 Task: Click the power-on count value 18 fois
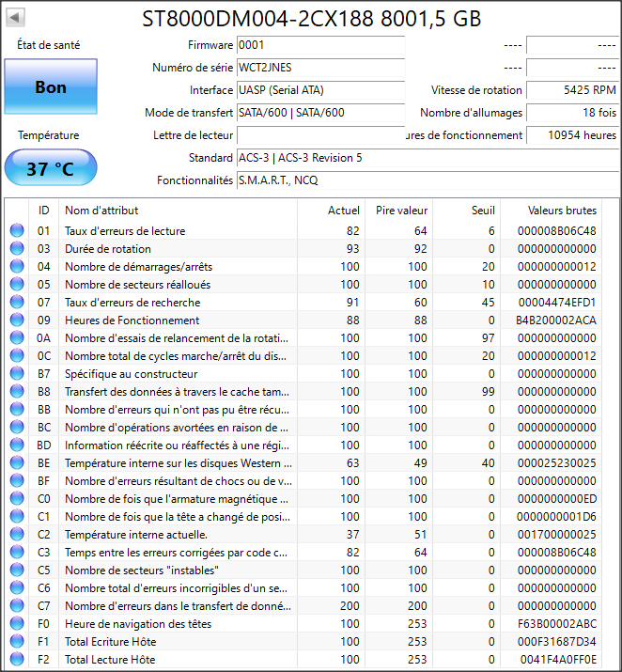[572, 113]
